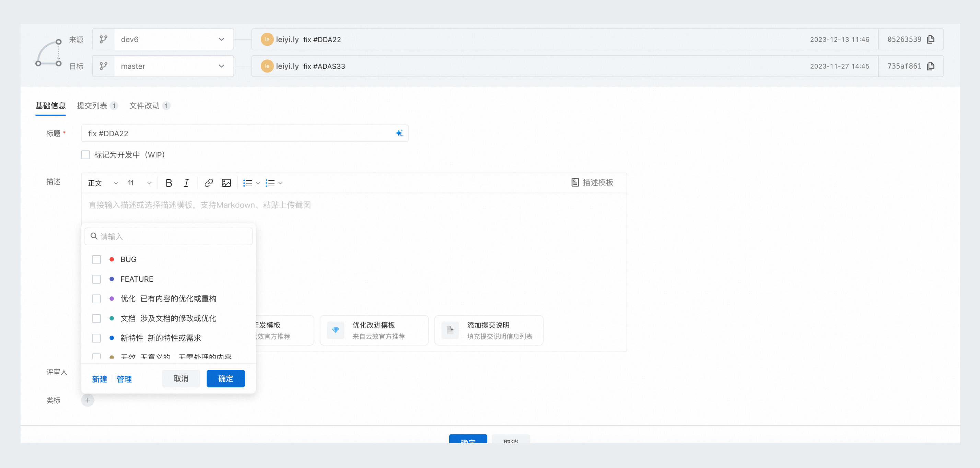Screen dimensions: 980x468
Task: Switch to the 基础信息 tab
Action: pos(50,106)
